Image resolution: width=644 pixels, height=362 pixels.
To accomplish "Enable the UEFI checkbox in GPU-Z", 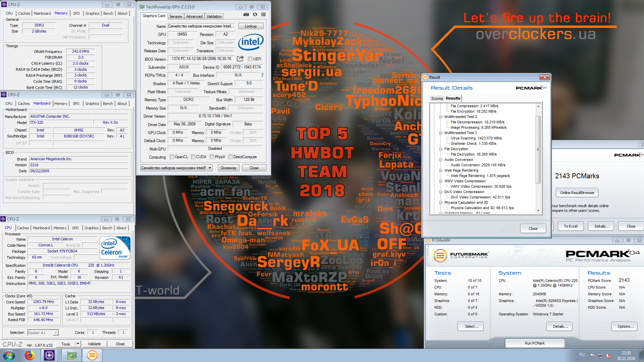I will click(250, 59).
